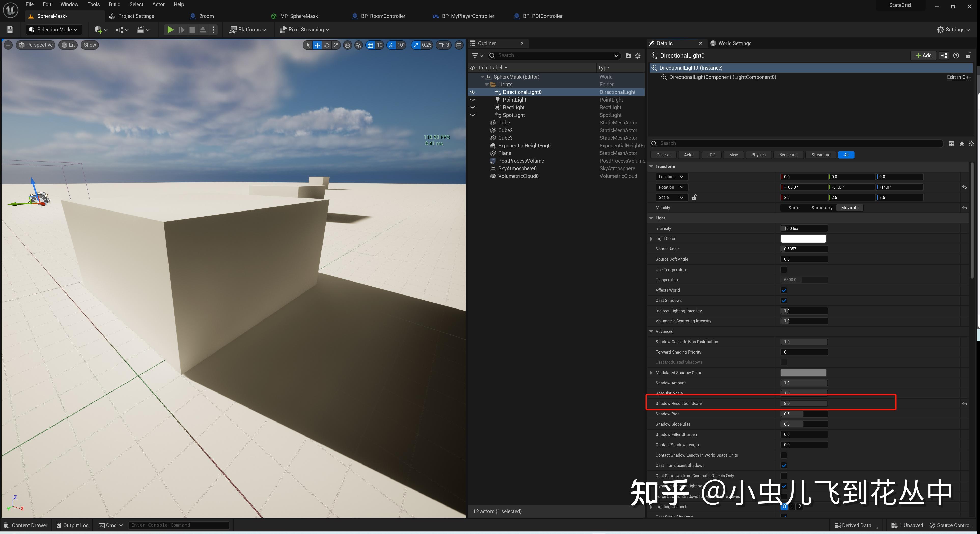Open the Build menu

click(115, 4)
